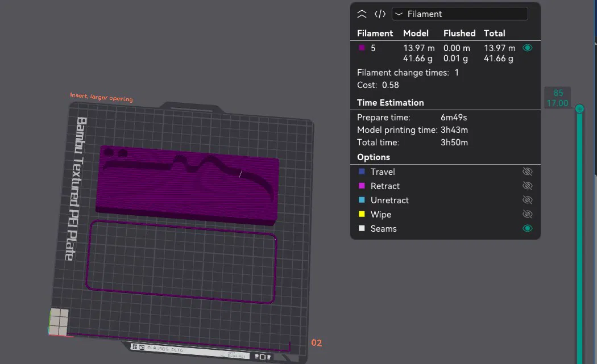
Task: Open the Filament view type dropdown
Action: 459,14
